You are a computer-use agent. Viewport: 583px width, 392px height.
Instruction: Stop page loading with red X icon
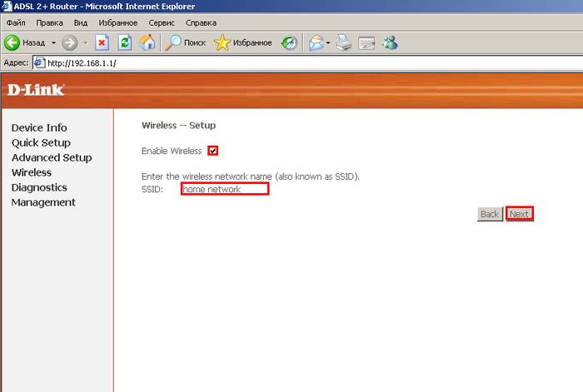click(102, 42)
